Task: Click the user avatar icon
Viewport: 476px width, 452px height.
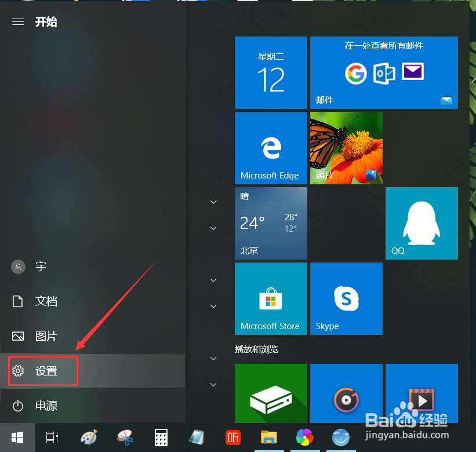Action: [x=18, y=267]
